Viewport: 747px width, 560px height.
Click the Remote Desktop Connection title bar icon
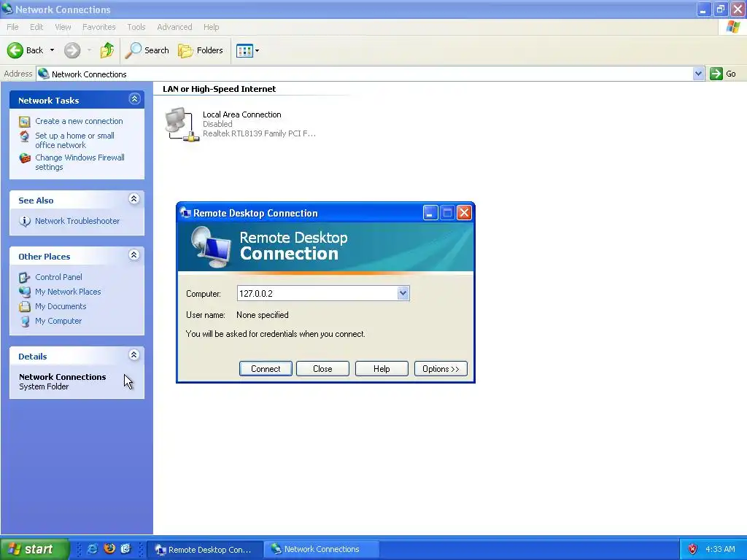[185, 213]
